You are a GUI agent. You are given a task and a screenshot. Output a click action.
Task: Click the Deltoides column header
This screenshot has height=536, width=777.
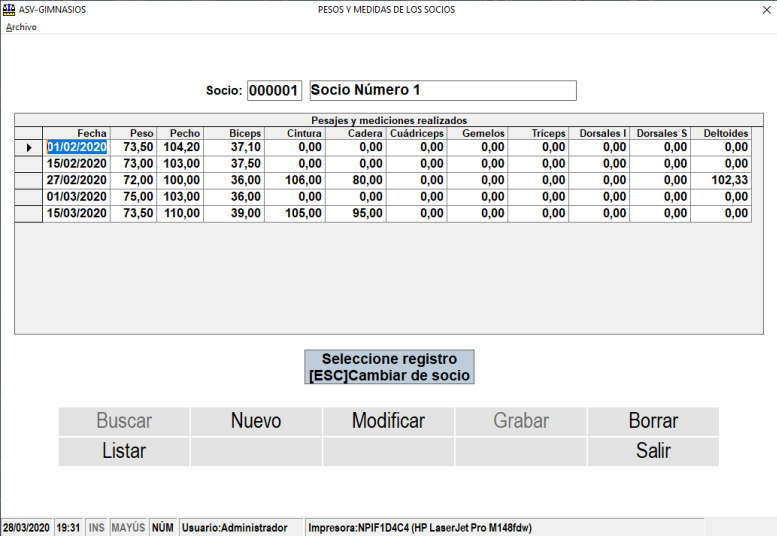click(x=722, y=133)
